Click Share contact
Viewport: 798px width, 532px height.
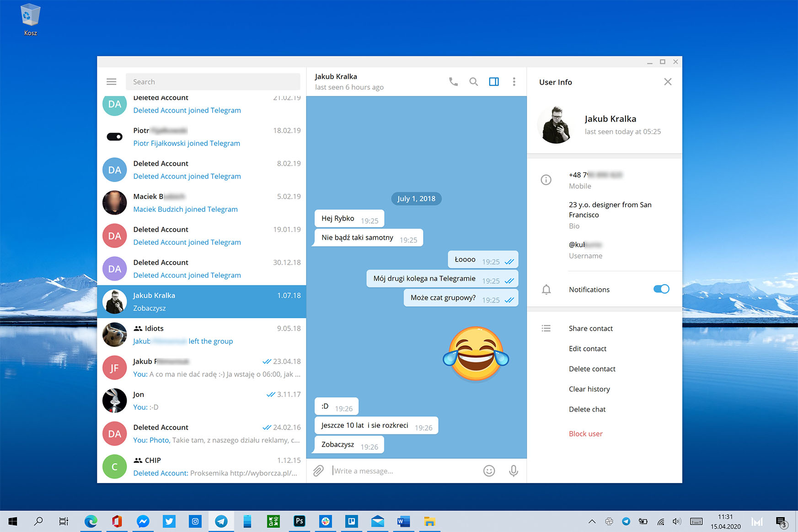click(x=590, y=328)
